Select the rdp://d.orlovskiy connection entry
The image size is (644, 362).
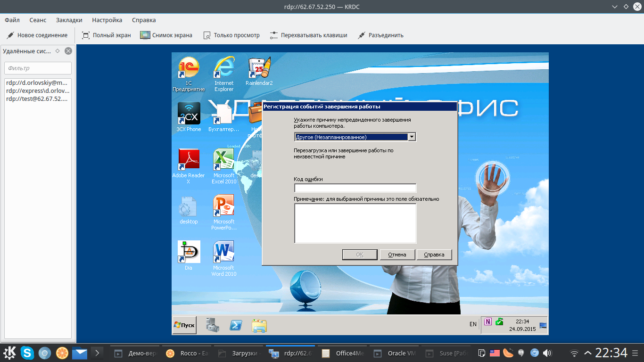[38, 82]
